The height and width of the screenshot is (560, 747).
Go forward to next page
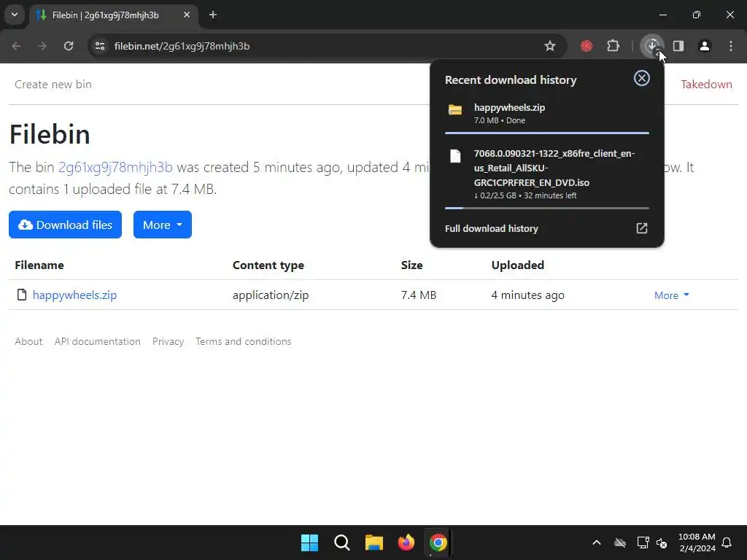[42, 46]
